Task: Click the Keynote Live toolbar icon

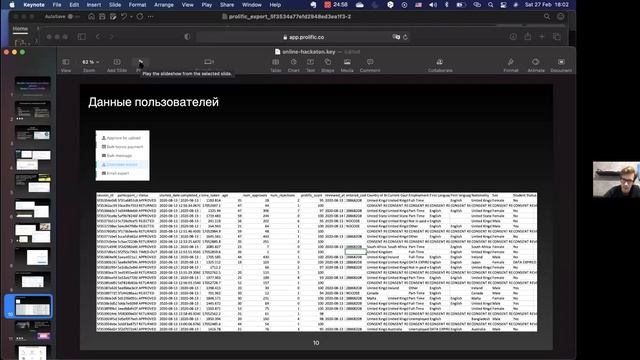Action: [x=209, y=62]
